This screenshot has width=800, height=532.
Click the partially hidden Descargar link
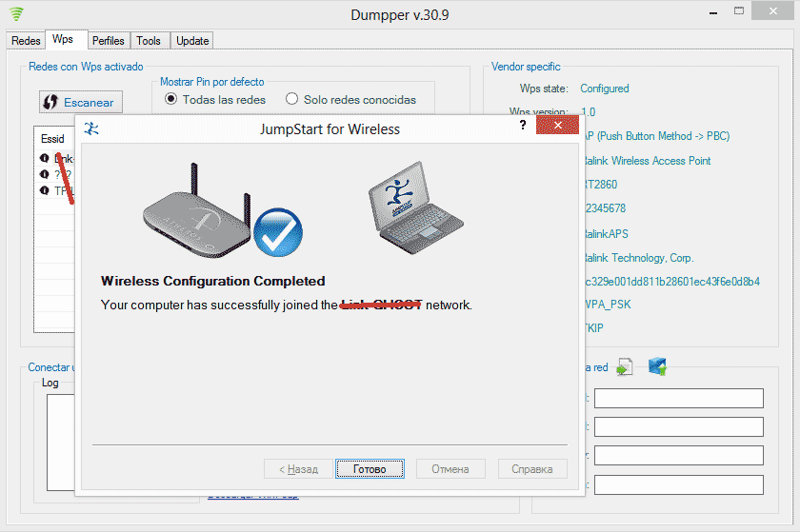point(253,497)
